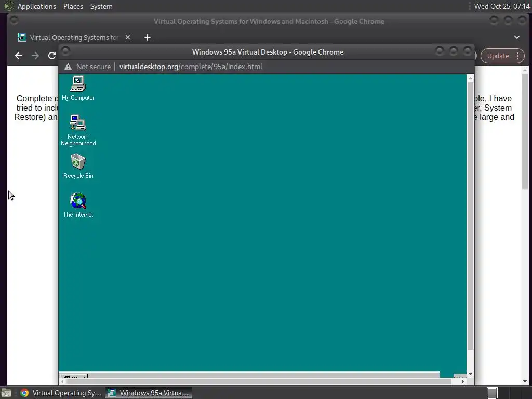Click background page vertical scrollbar thumb
This screenshot has width=532, height=399.
[x=525, y=131]
